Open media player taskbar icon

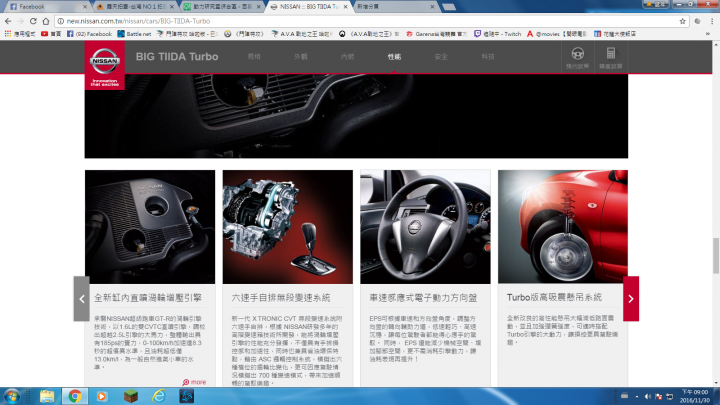pyautogui.click(x=102, y=396)
